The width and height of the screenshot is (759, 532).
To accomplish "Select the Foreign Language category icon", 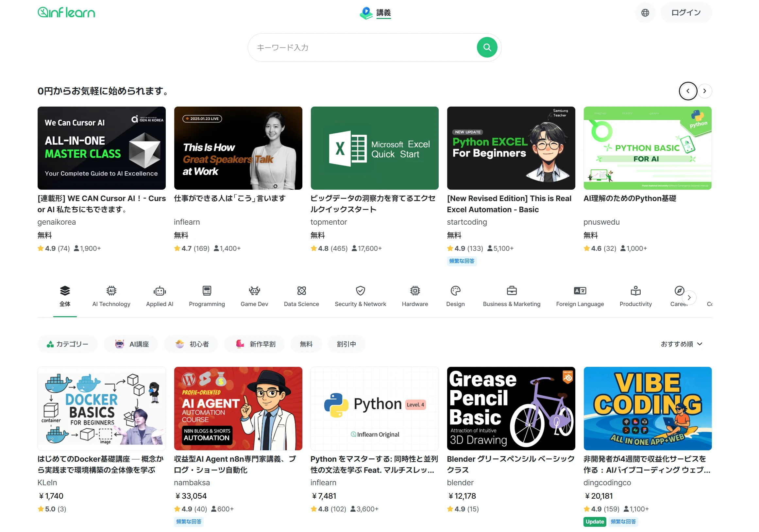I will tap(580, 291).
